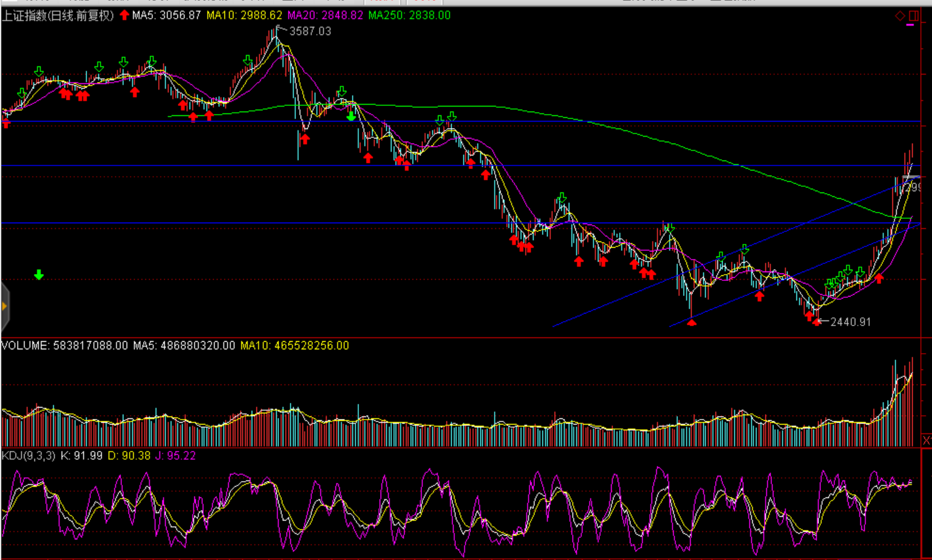Click the red diamond icon at top right

(x=899, y=16)
